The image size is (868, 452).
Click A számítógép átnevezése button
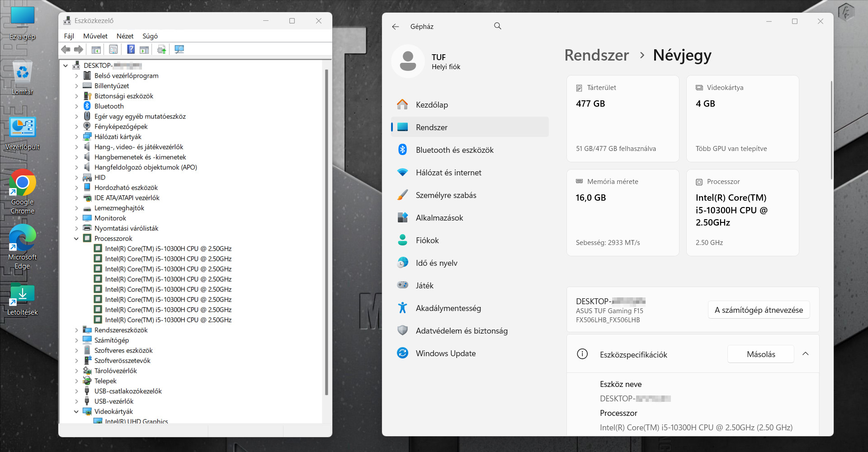point(759,310)
